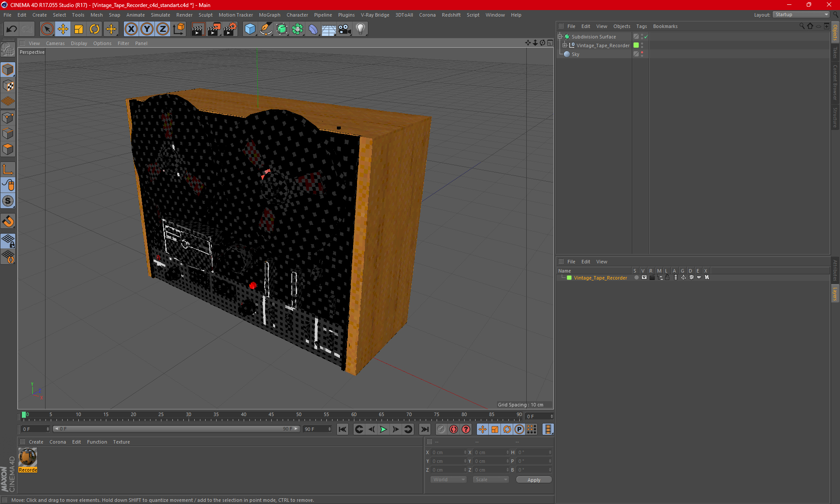Toggle Subdivision Surface enabled checkmark
The image size is (840, 504).
coord(646,37)
